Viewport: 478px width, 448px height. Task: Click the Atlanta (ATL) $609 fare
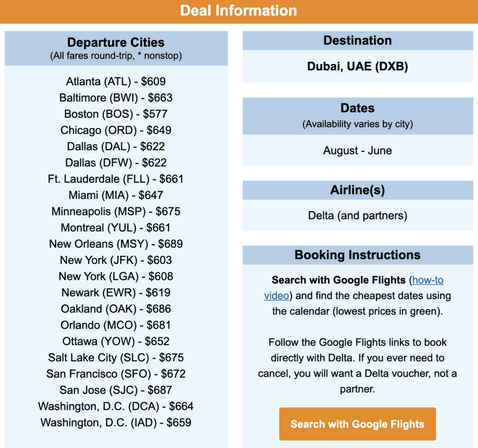[x=115, y=81]
